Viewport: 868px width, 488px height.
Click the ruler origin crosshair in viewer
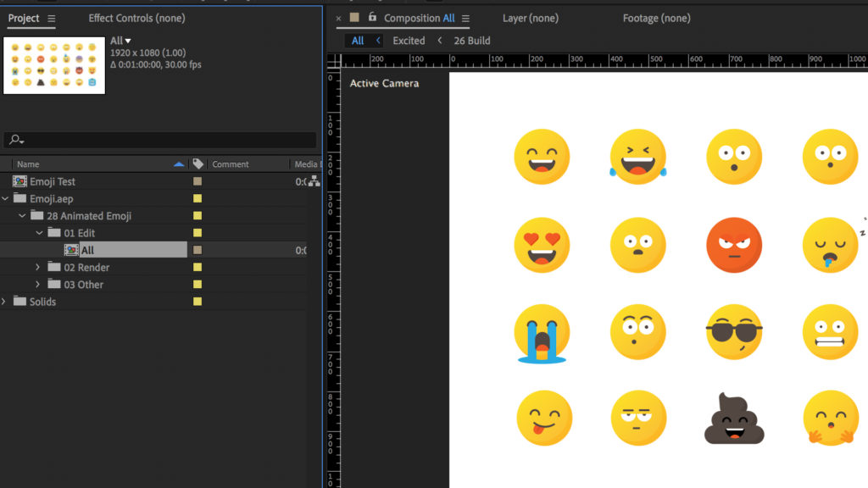coord(334,60)
